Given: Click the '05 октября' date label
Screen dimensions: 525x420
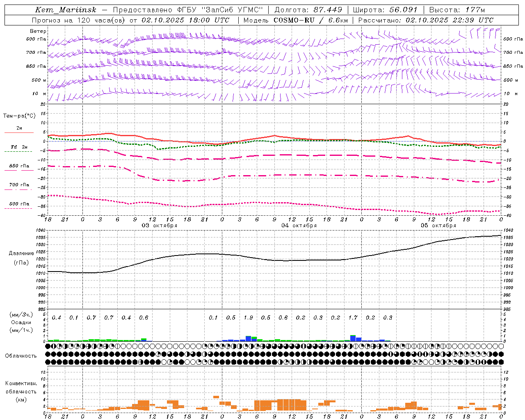Looking at the screenshot, I should pos(438,226).
